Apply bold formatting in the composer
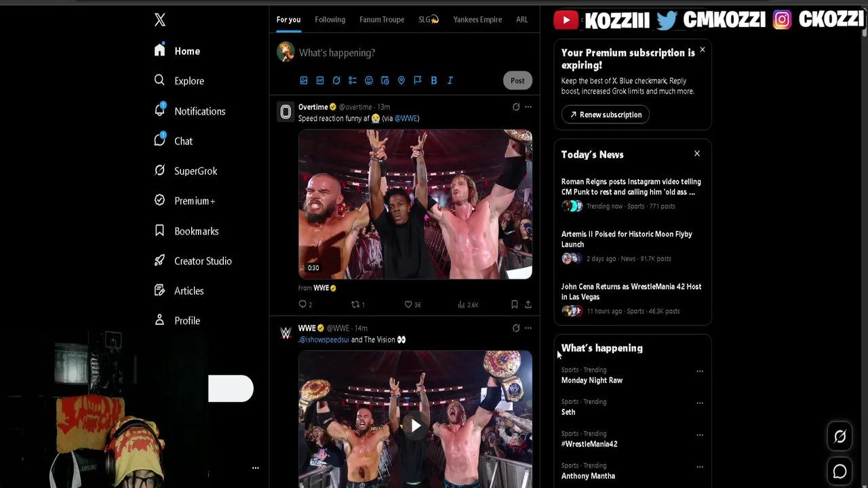Image resolution: width=868 pixels, height=488 pixels. (x=434, y=80)
